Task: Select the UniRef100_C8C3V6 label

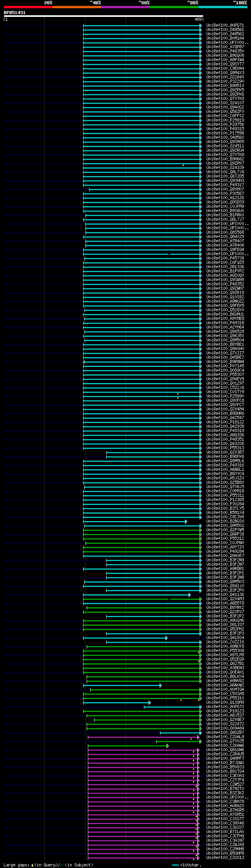Action: (x=225, y=517)
